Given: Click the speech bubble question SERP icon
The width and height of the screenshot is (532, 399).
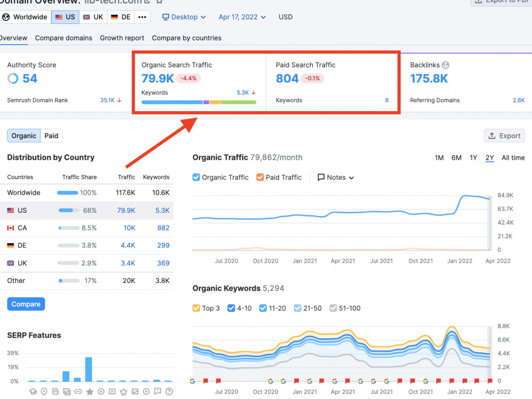Looking at the screenshot, I should click(x=157, y=391).
